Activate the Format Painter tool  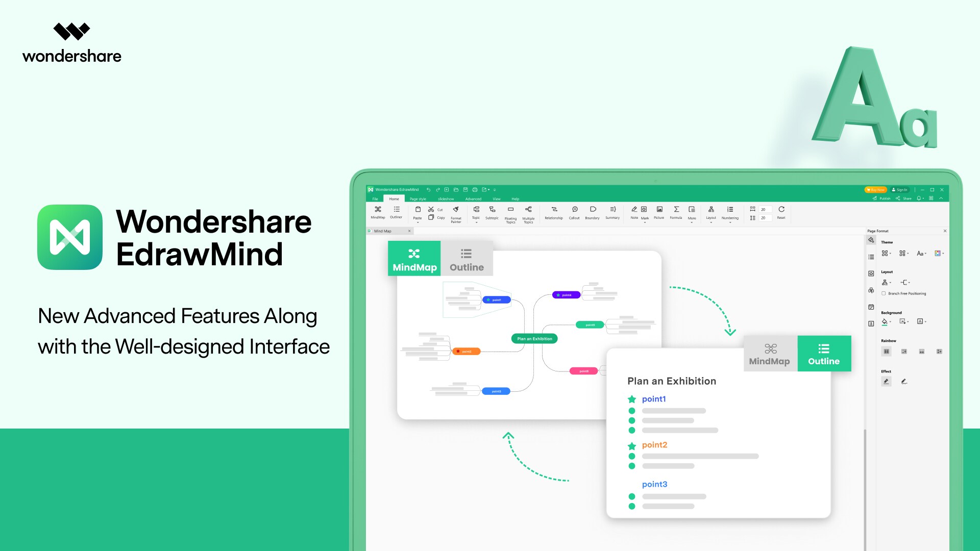click(456, 214)
